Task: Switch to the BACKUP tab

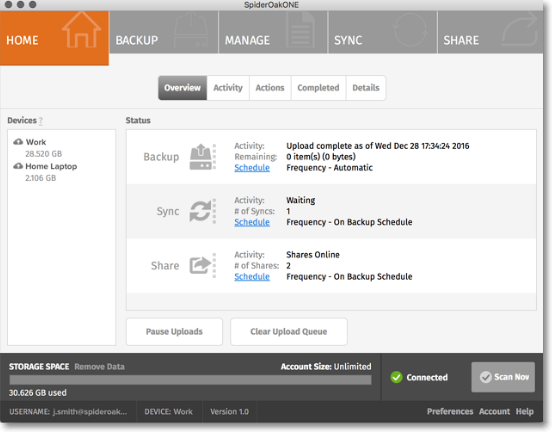Action: coord(164,32)
